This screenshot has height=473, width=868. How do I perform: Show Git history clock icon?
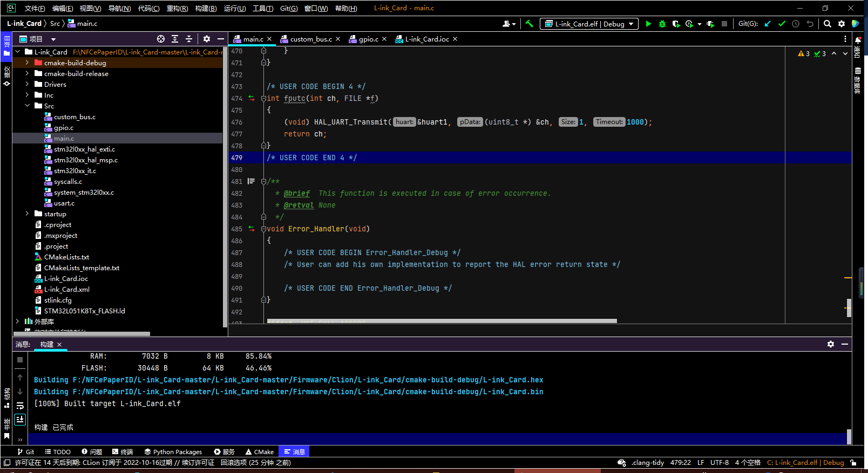796,24
